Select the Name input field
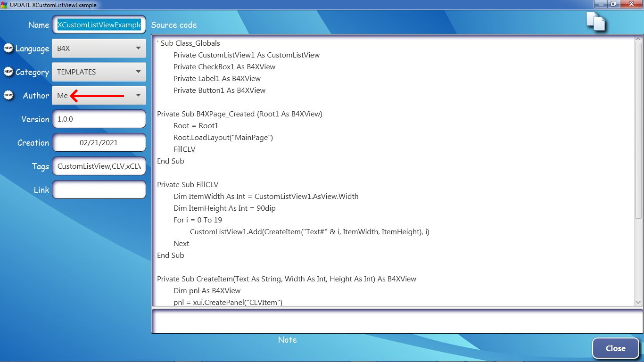Screen dimensions: 644x362 pyautogui.click(x=99, y=25)
